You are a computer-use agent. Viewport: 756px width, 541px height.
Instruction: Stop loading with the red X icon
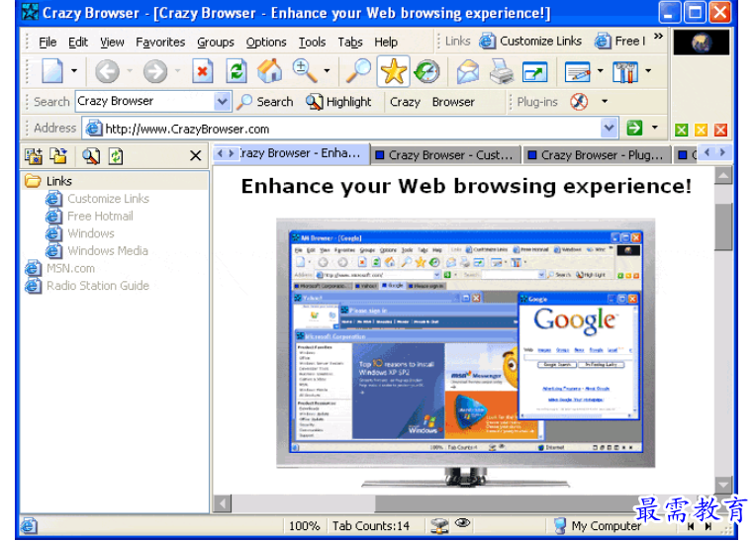(x=202, y=71)
